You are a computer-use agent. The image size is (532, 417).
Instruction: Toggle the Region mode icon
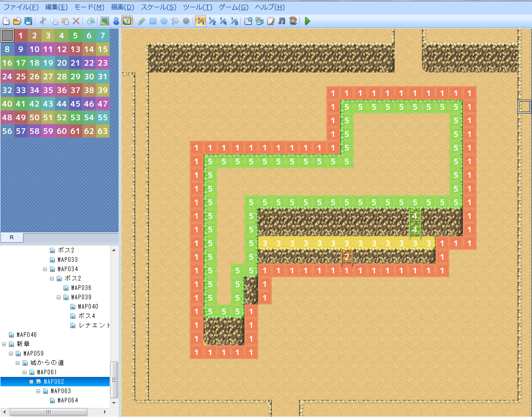point(127,21)
